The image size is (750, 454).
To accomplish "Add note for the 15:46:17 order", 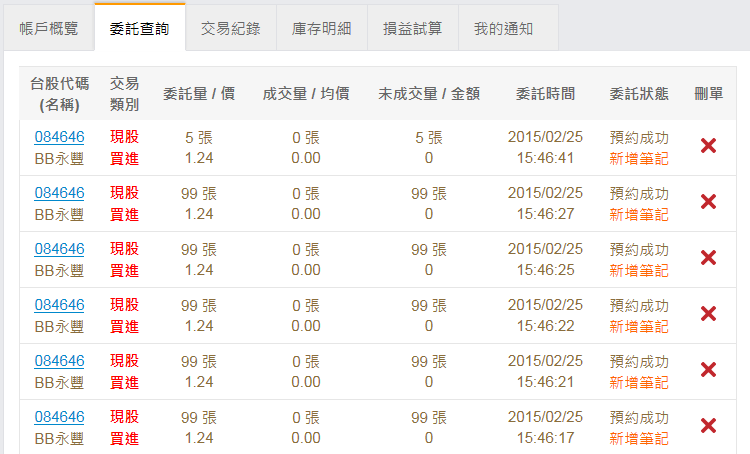I will click(x=639, y=438).
